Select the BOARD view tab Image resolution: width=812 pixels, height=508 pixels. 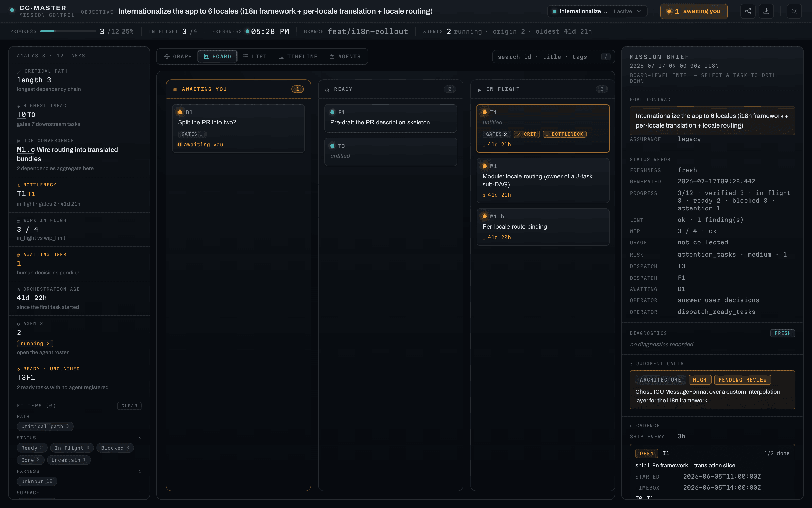[x=217, y=56]
